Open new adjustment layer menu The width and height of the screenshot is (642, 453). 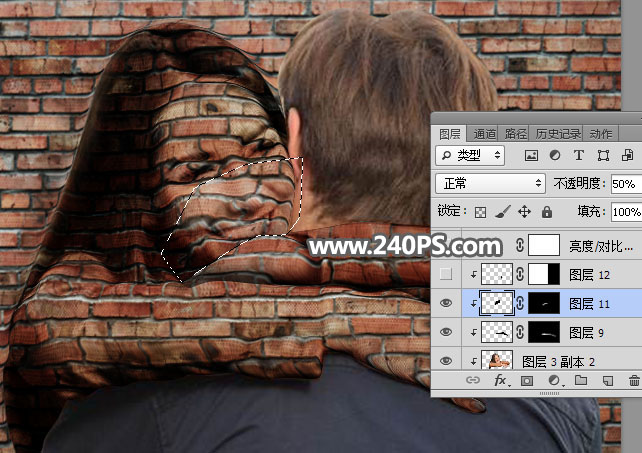(x=554, y=381)
